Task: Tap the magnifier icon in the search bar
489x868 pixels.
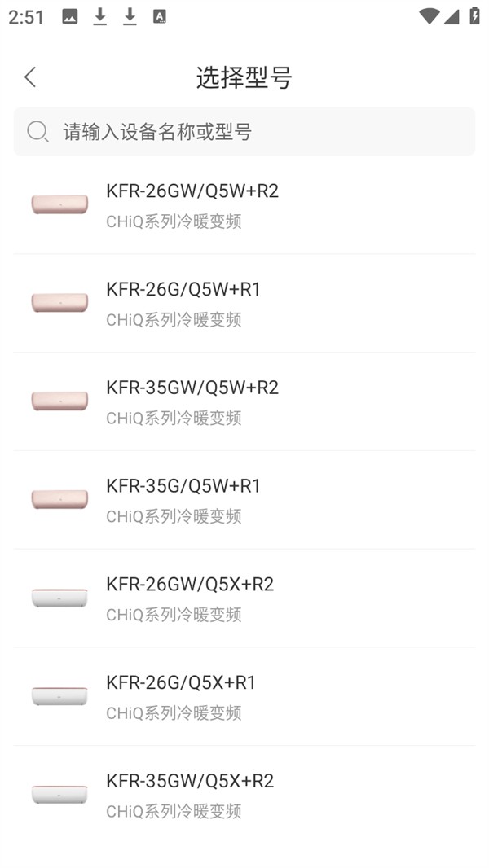Action: [38, 131]
